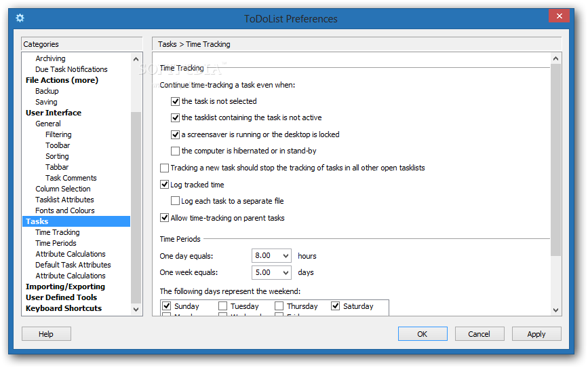588x368 pixels.
Task: Close the ToDoList Preferences dialog
Action: coord(559,16)
